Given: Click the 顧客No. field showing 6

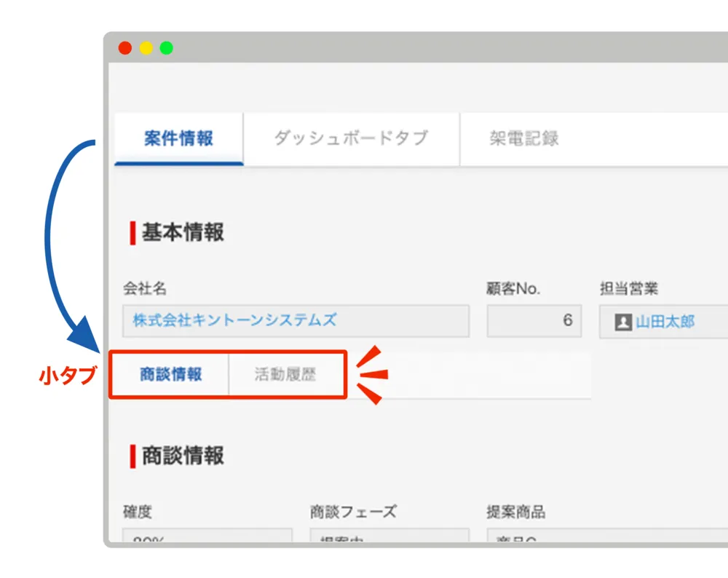Looking at the screenshot, I should tap(534, 320).
